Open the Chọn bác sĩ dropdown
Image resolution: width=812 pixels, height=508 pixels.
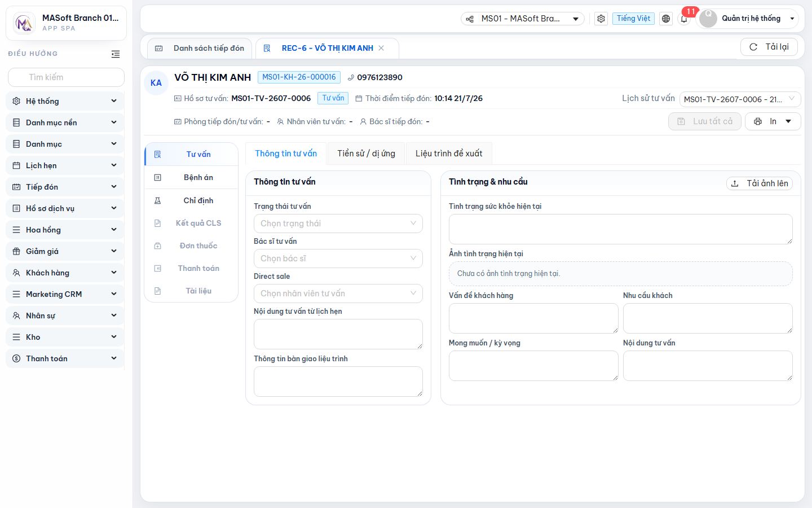click(338, 259)
